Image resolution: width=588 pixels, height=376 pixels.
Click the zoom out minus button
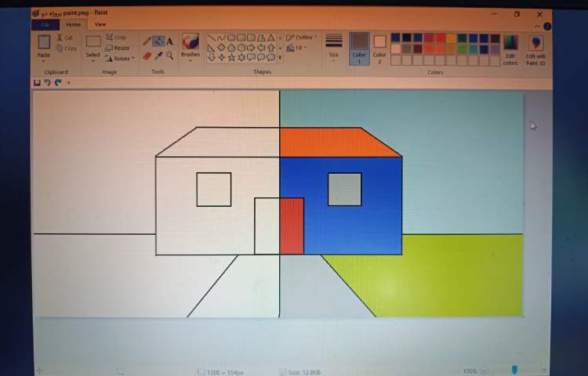[x=485, y=371]
